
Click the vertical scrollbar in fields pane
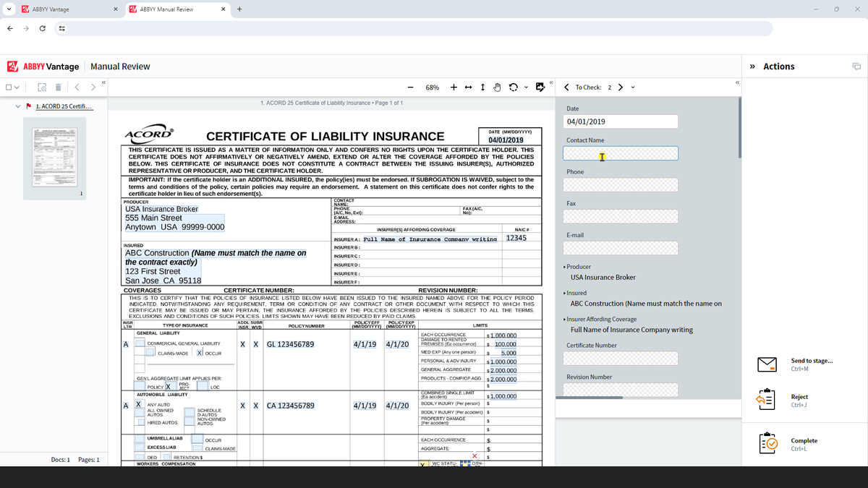[739, 127]
